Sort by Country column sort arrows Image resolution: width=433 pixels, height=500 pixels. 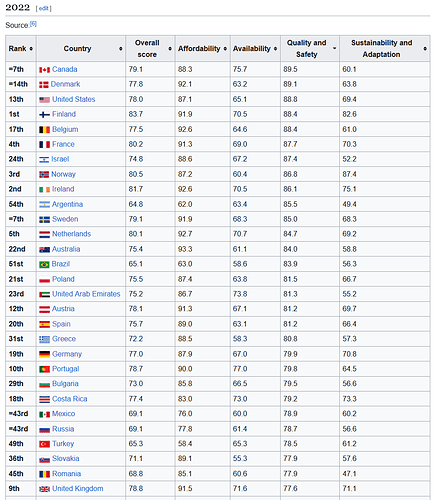121,49
